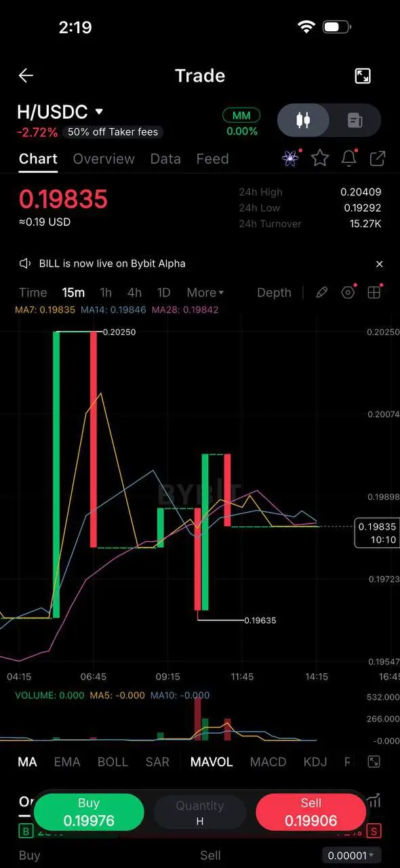Tap the Buy 0.19976 button
Viewport: 400px width, 868px height.
pos(89,812)
